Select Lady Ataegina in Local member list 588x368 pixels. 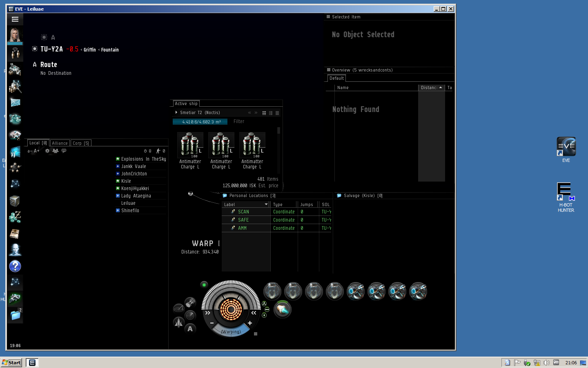pyautogui.click(x=141, y=196)
